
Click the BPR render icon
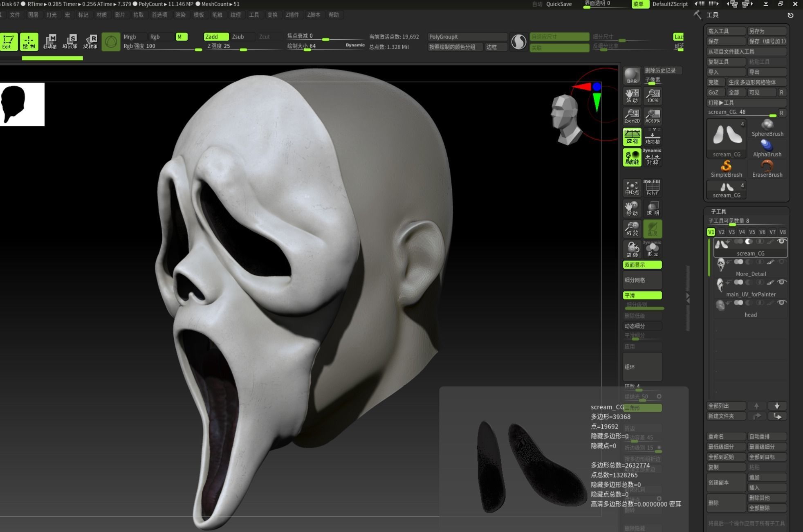[x=632, y=75]
